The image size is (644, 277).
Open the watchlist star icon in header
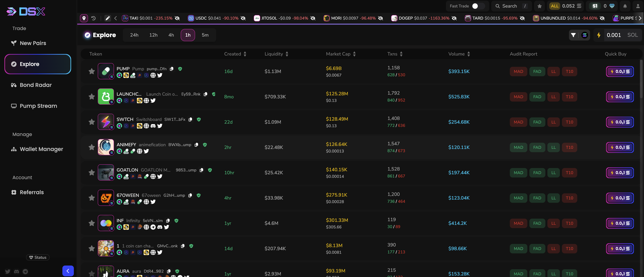(x=539, y=6)
